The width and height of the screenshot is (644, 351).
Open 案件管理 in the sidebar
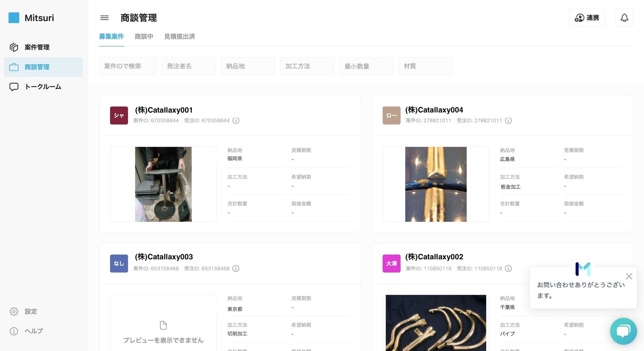click(x=44, y=47)
